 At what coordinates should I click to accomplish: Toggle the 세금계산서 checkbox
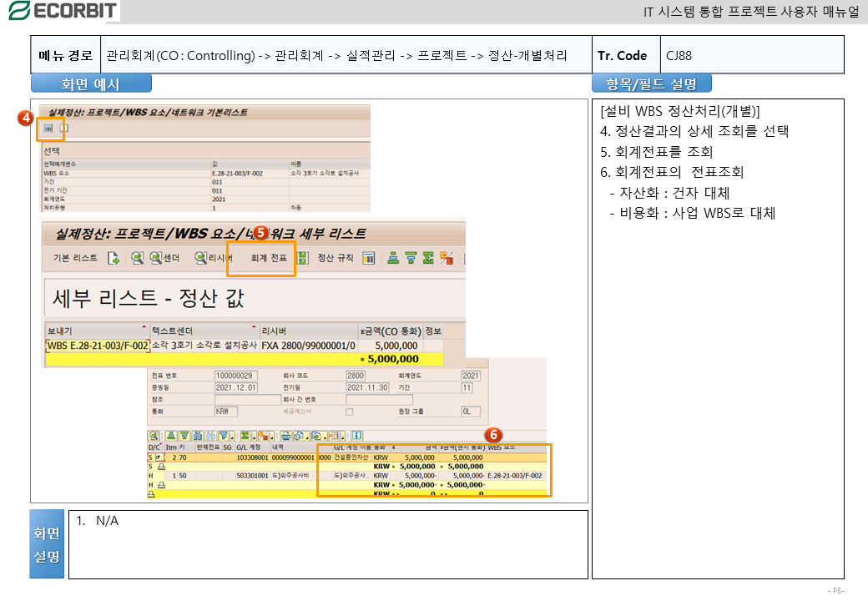350,412
